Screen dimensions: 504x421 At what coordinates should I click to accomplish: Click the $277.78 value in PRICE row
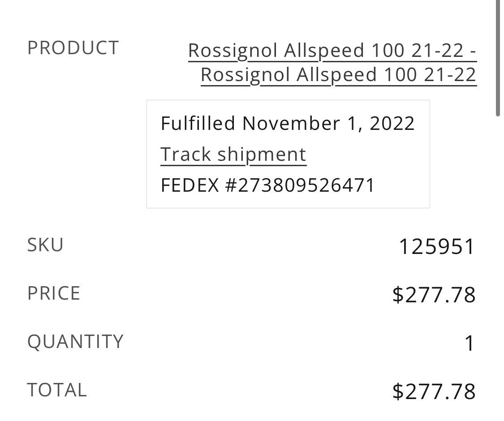[x=434, y=295]
